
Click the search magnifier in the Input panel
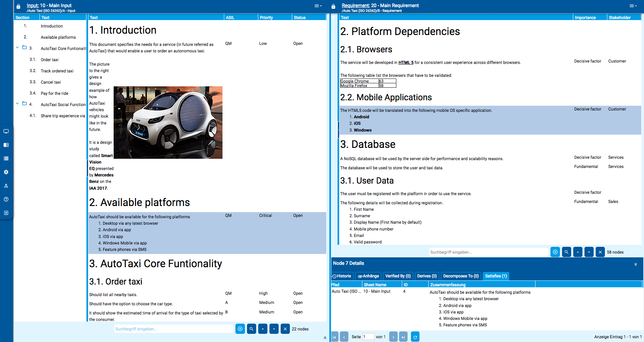click(x=251, y=329)
